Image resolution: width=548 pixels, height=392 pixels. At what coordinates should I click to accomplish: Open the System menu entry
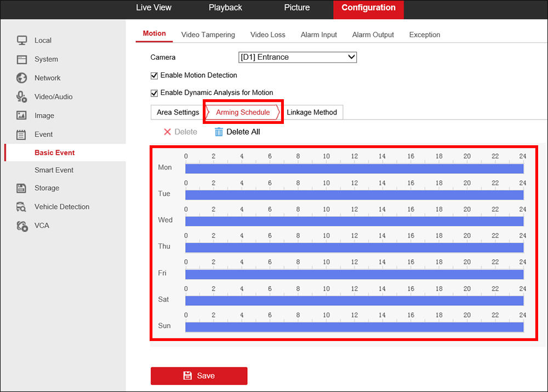(x=46, y=59)
